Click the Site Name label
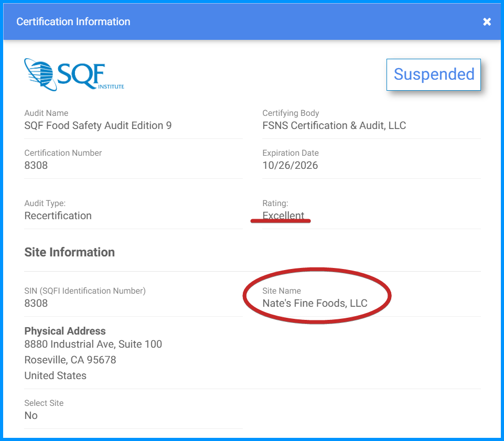 coord(282,291)
